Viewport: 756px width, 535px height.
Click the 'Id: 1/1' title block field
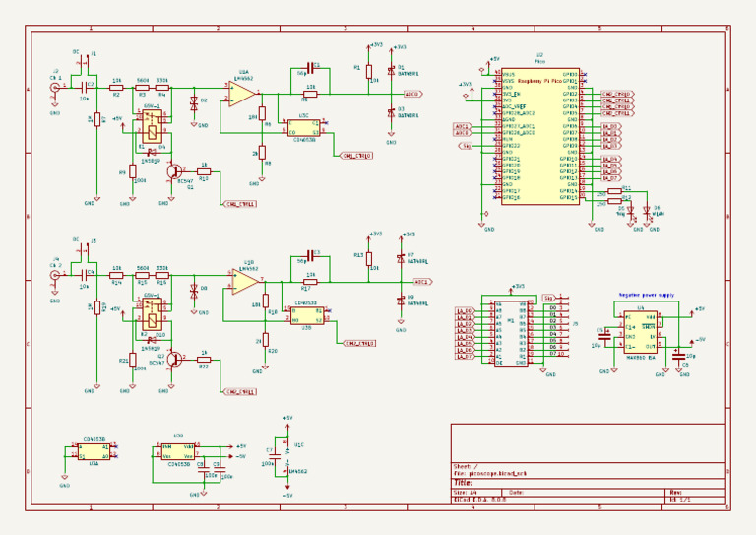(680, 500)
